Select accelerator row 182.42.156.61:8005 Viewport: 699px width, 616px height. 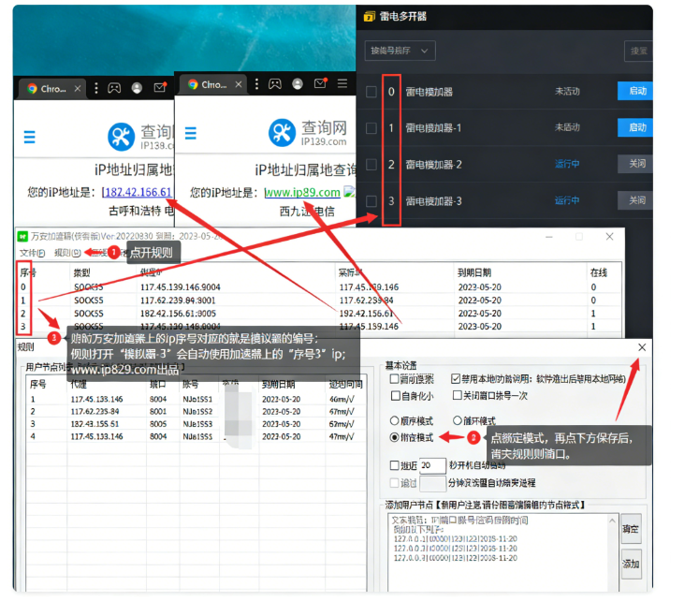pyautogui.click(x=319, y=314)
